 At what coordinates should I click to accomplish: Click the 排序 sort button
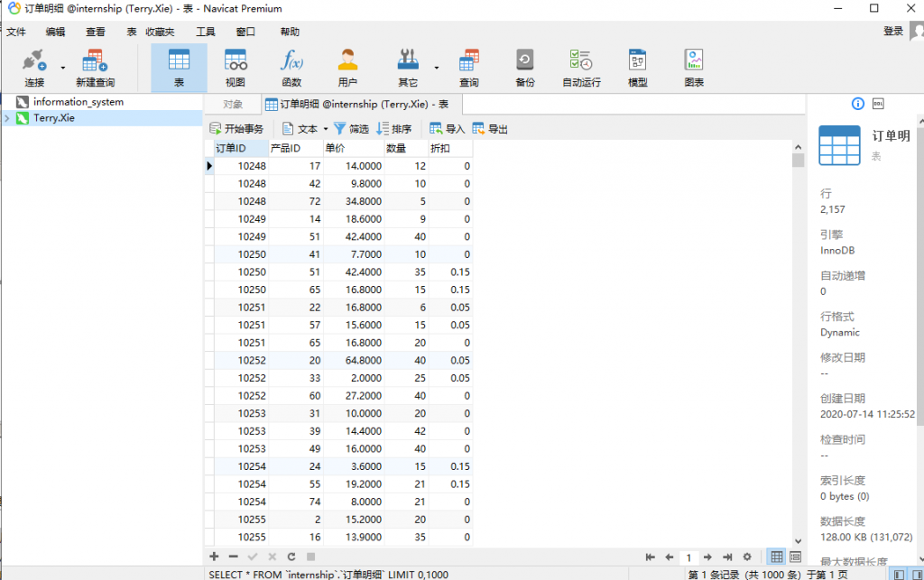[x=394, y=128]
